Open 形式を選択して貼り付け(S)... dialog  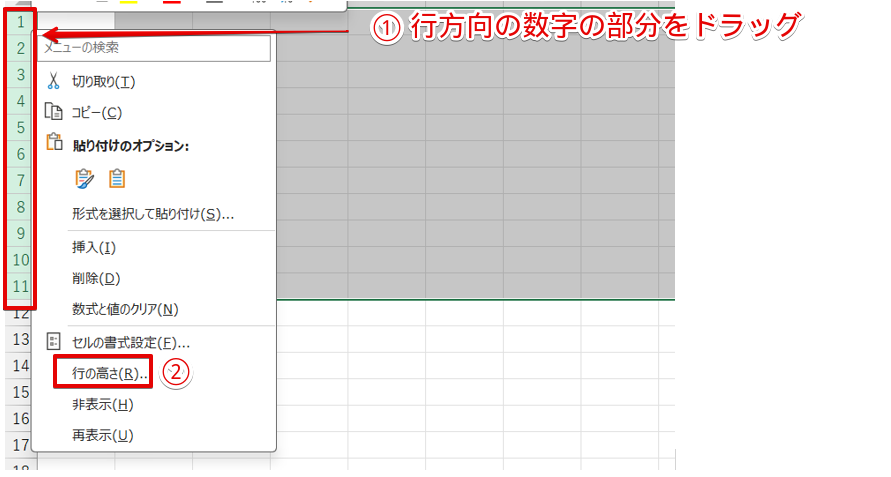point(153,214)
